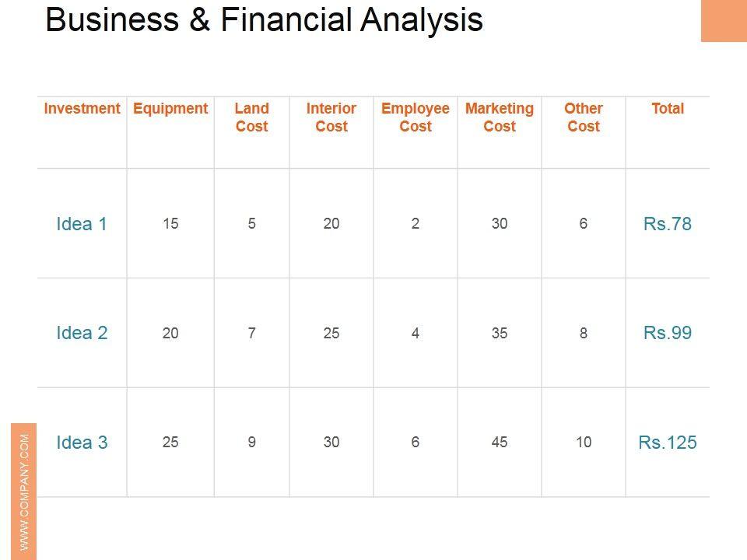Screen dimensions: 747x560
Task: Click Idea 3 Marketing Cost value 45
Action: click(x=500, y=443)
